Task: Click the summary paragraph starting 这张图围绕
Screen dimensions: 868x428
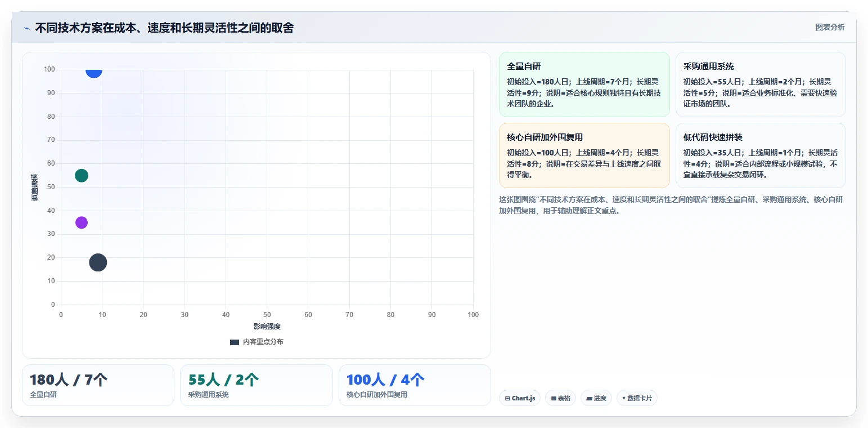Action: coord(671,205)
